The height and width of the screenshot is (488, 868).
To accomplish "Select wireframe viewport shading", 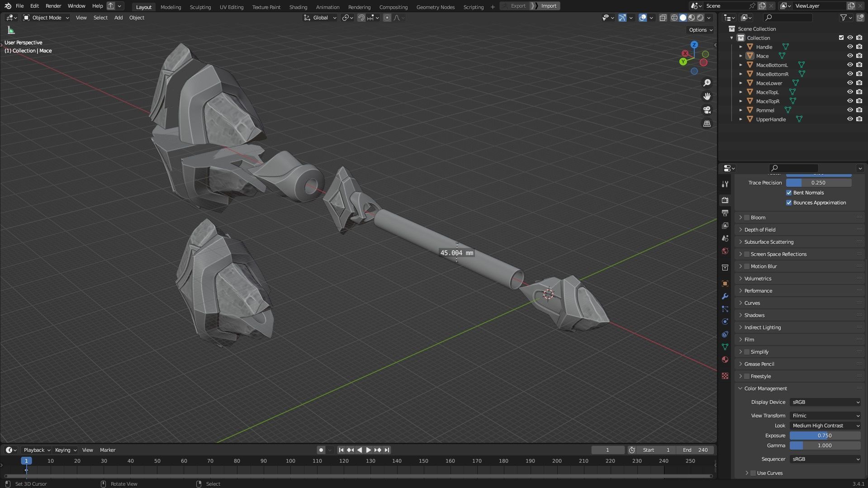I will tap(674, 18).
